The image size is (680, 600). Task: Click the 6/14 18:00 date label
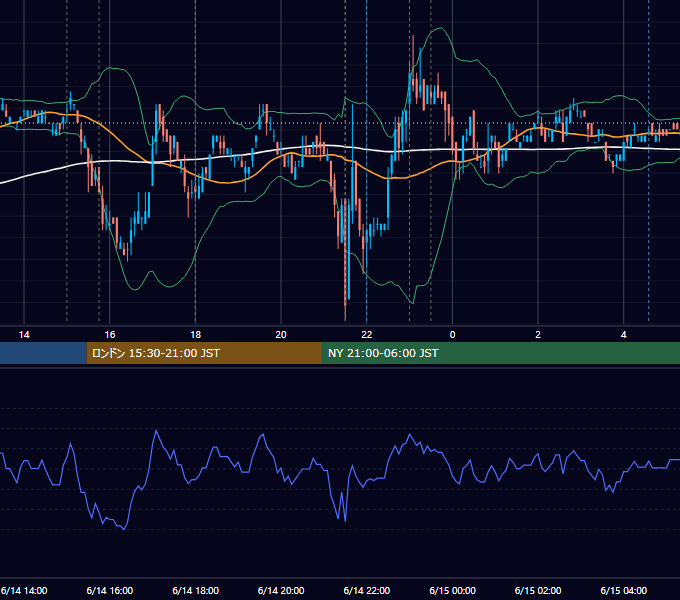tap(196, 590)
